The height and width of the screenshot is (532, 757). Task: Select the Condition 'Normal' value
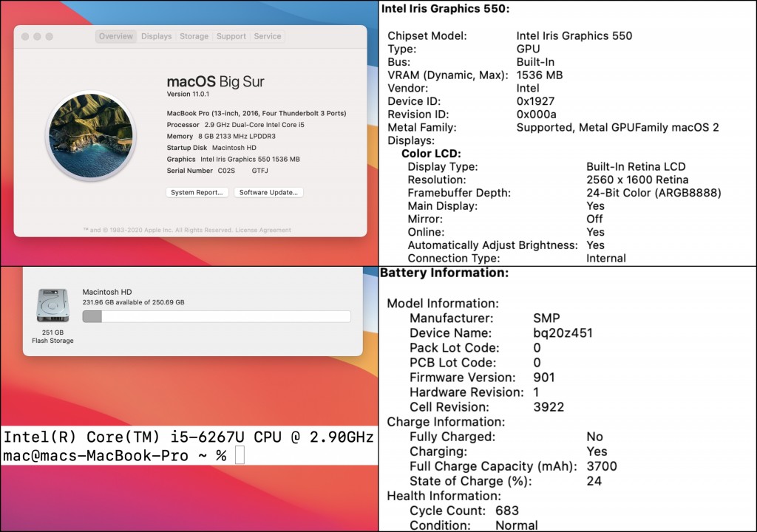pyautogui.click(x=517, y=525)
